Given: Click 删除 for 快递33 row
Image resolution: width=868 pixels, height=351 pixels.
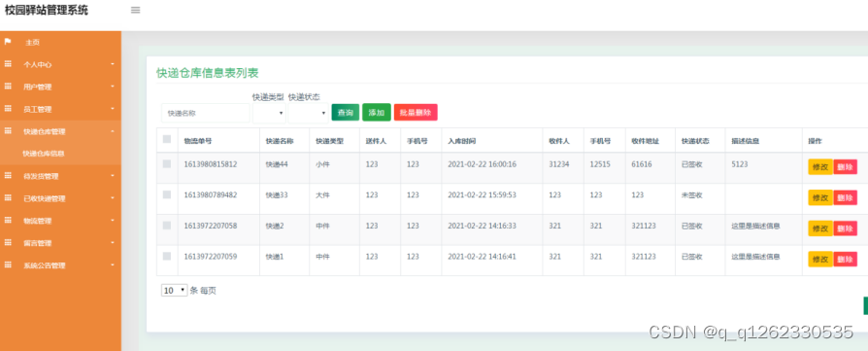Looking at the screenshot, I should pos(846,197).
